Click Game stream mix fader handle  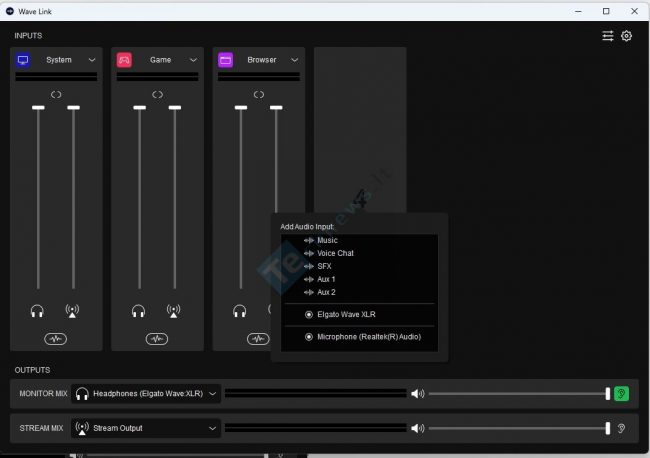(x=175, y=108)
